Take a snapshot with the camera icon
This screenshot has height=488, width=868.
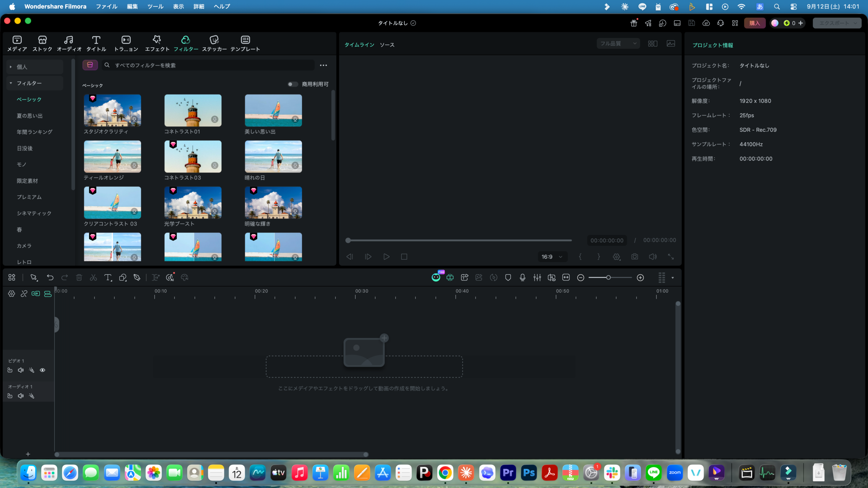635,257
